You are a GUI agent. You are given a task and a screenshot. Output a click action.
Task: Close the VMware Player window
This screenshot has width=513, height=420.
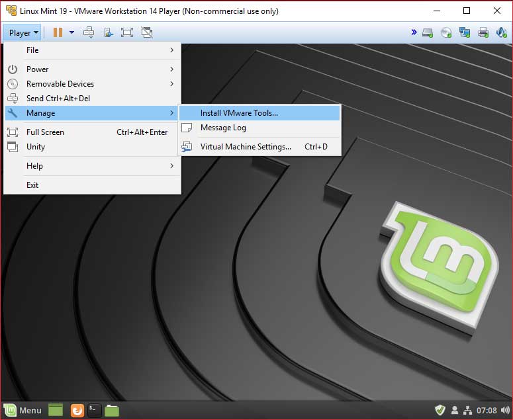497,11
